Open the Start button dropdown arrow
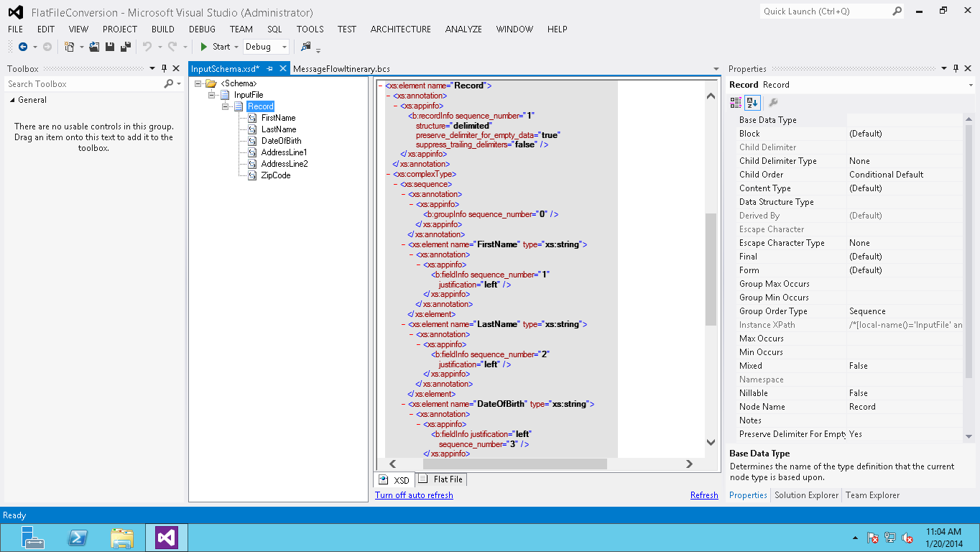Screen dimensions: 980x552 [238, 47]
